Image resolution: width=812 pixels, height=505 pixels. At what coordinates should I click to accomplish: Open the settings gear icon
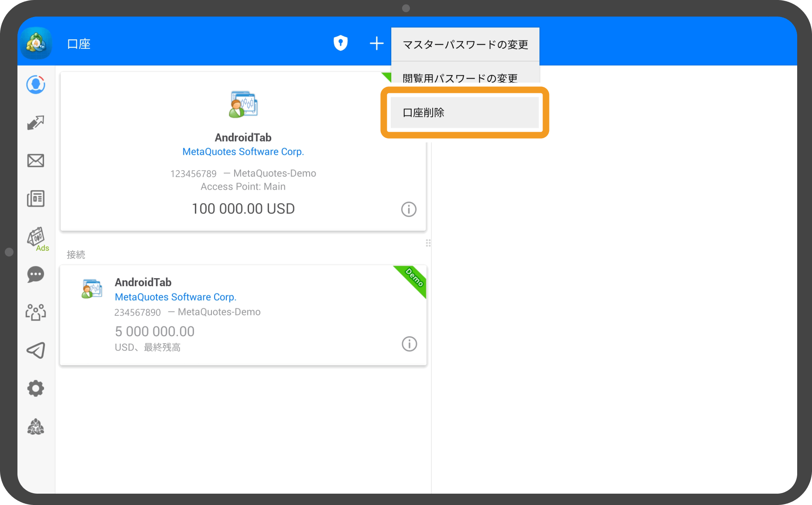36,388
